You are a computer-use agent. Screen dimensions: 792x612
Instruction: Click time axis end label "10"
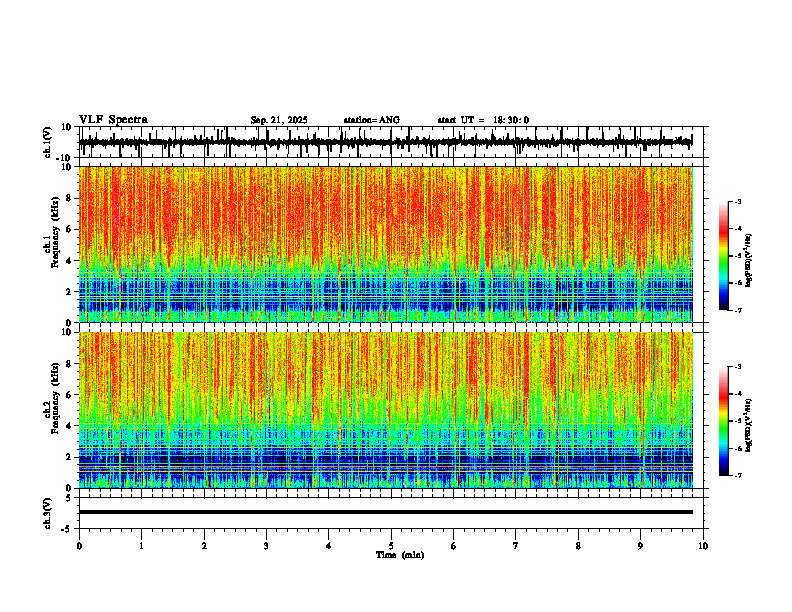(x=703, y=546)
